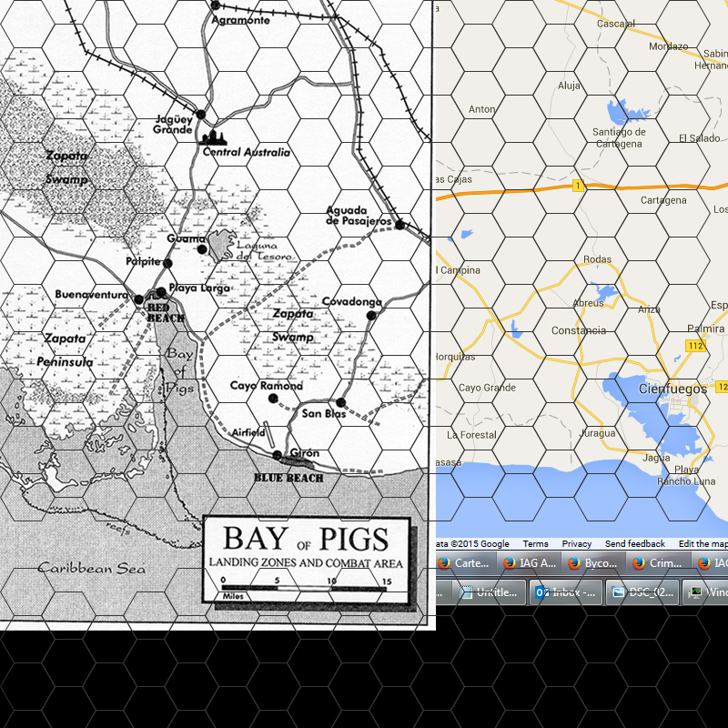The width and height of the screenshot is (728, 728).
Task: Click the LANDING ZONES AND COMBAT AREA subtitle
Action: coord(306,563)
